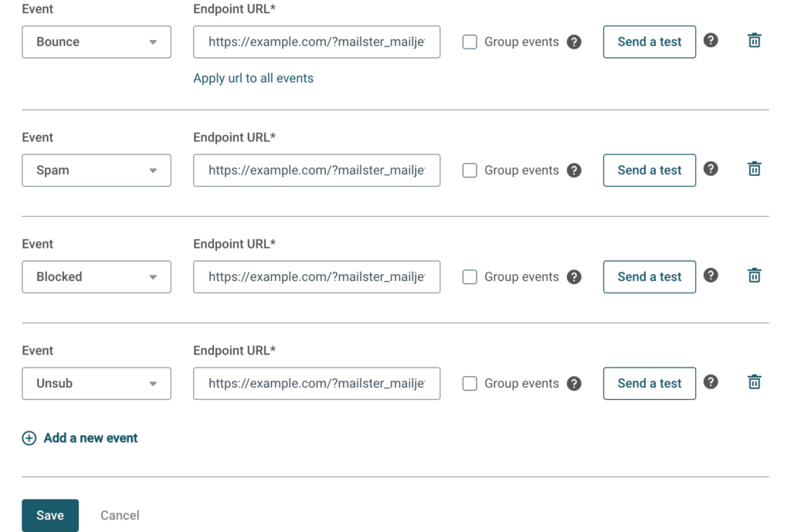Toggle Group events checkbox for Unsub
This screenshot has width=791, height=532.
coord(470,384)
